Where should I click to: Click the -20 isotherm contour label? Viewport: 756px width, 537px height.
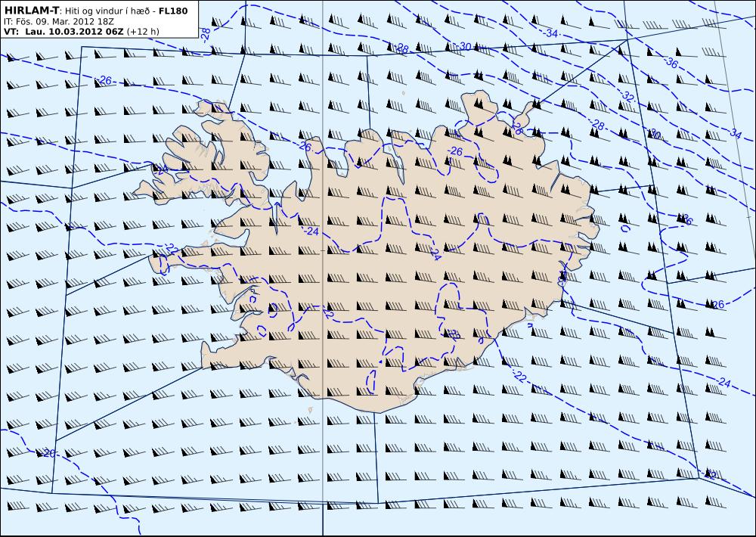pyautogui.click(x=48, y=454)
